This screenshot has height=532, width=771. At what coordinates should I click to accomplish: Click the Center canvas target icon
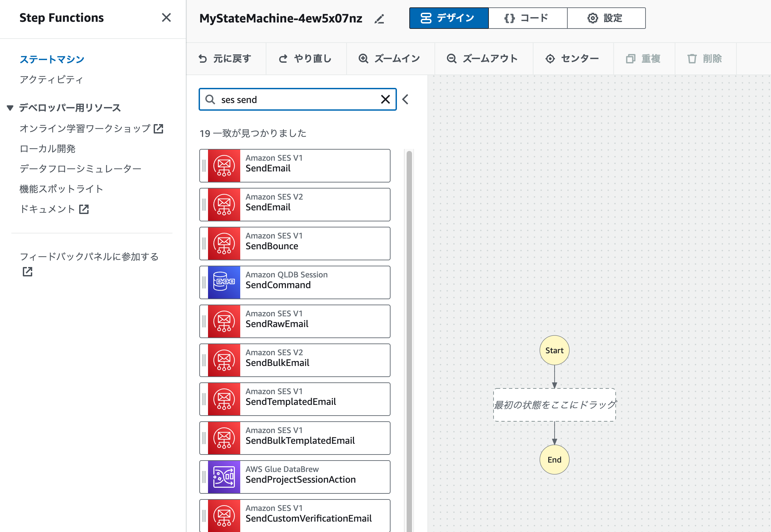[x=550, y=59]
